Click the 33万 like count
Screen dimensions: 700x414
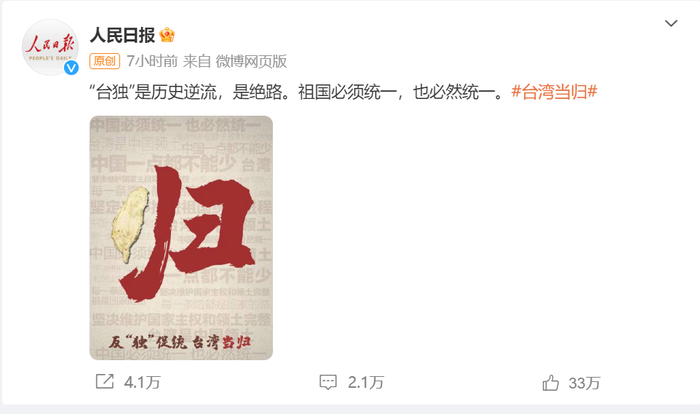(584, 383)
